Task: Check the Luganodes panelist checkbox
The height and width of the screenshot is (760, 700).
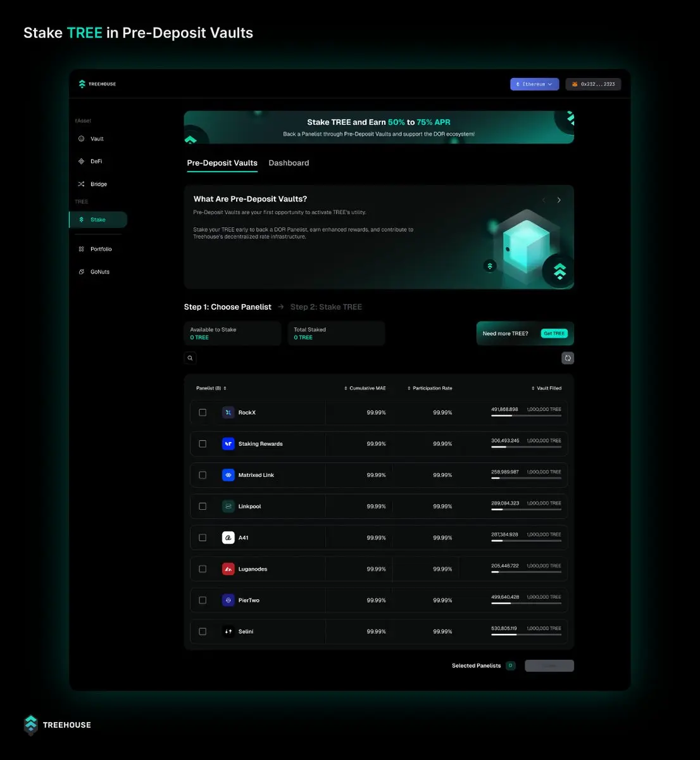Action: point(203,569)
